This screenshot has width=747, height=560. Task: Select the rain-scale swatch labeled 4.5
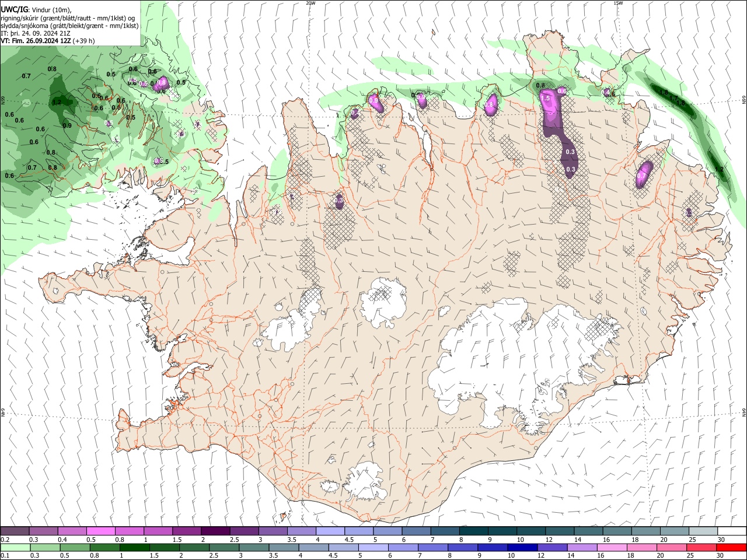(x=343, y=547)
